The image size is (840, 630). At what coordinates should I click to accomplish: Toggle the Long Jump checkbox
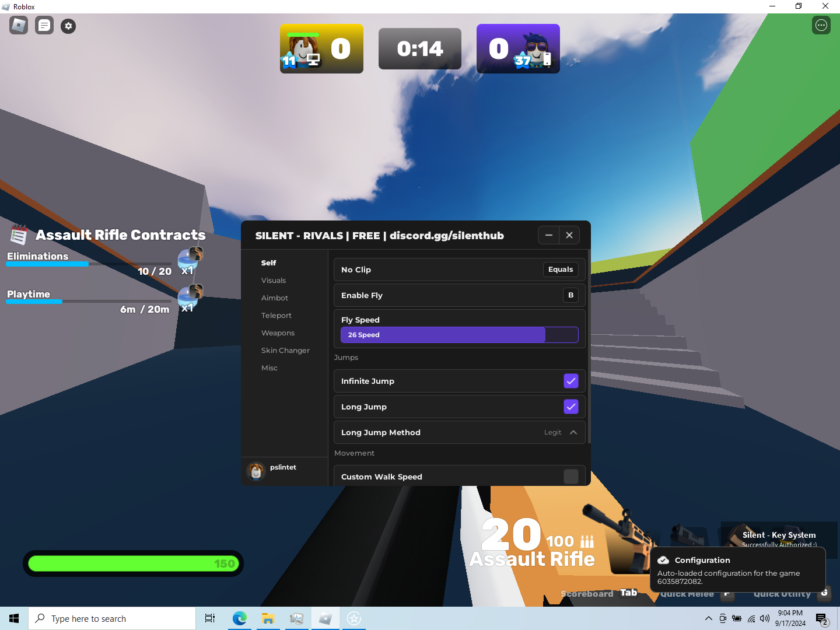click(x=571, y=407)
